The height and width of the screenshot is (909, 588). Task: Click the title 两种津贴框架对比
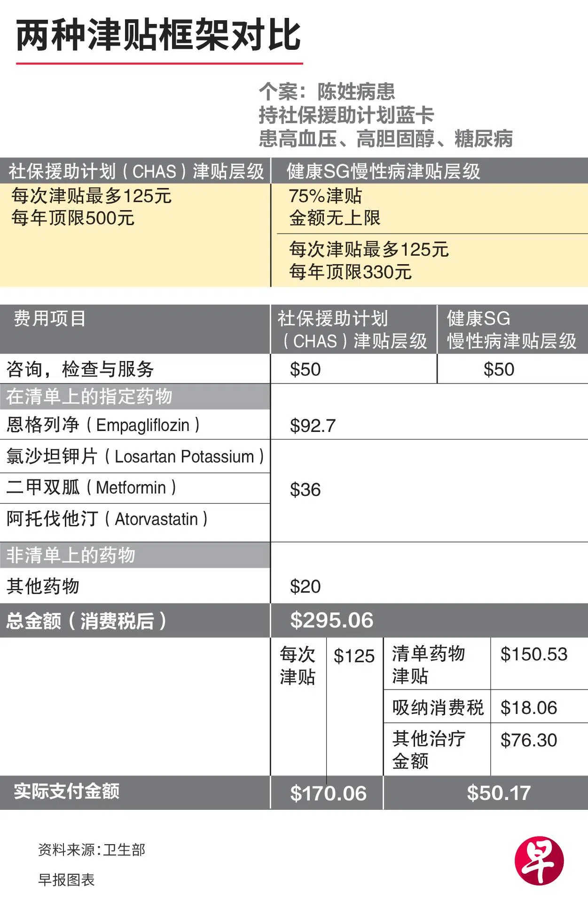(158, 36)
